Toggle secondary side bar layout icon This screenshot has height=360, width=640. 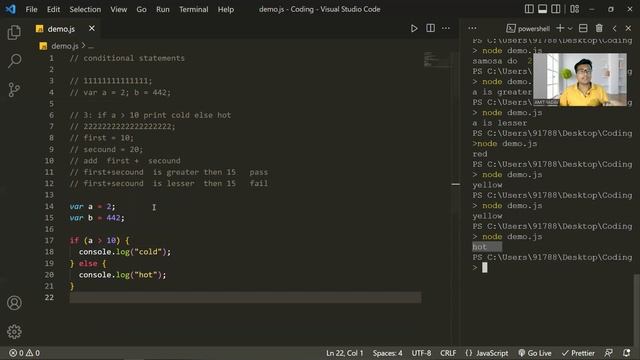(556, 9)
